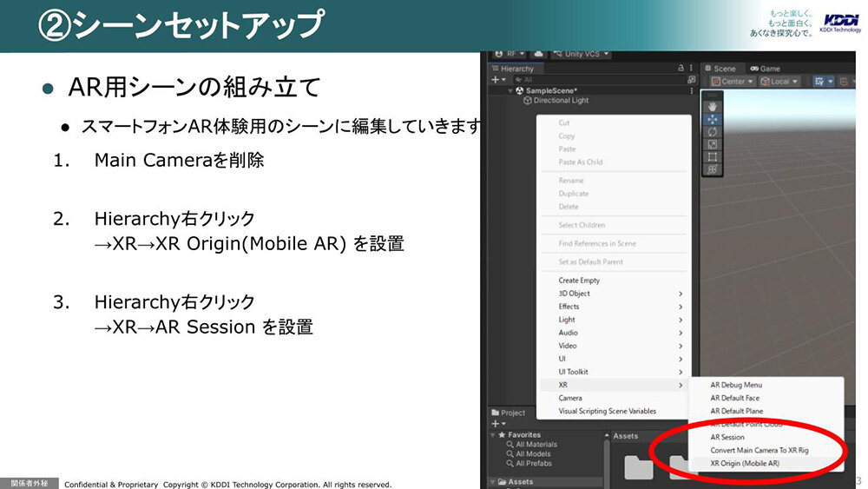Switch to the Game tab
868x489 pixels.
[766, 68]
